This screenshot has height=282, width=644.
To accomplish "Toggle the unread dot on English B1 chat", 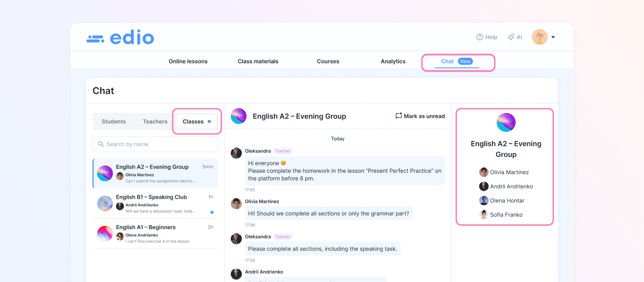I will coord(212,213).
